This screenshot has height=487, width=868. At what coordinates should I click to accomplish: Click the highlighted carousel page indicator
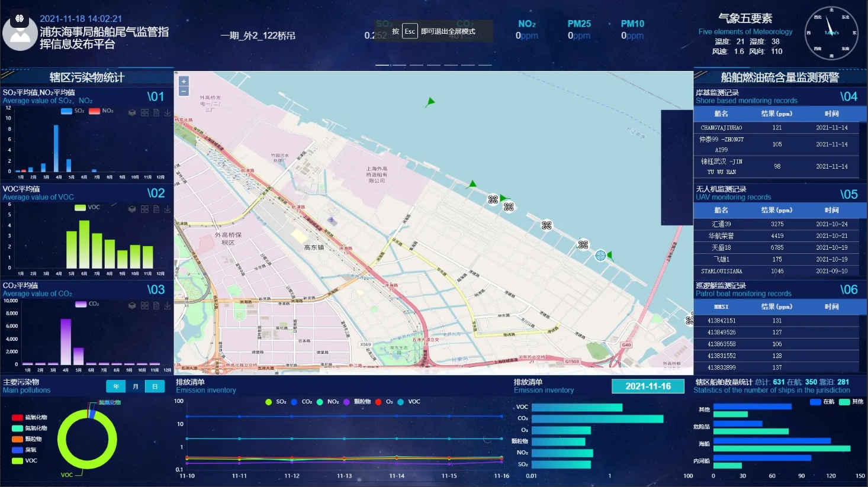click(x=382, y=64)
